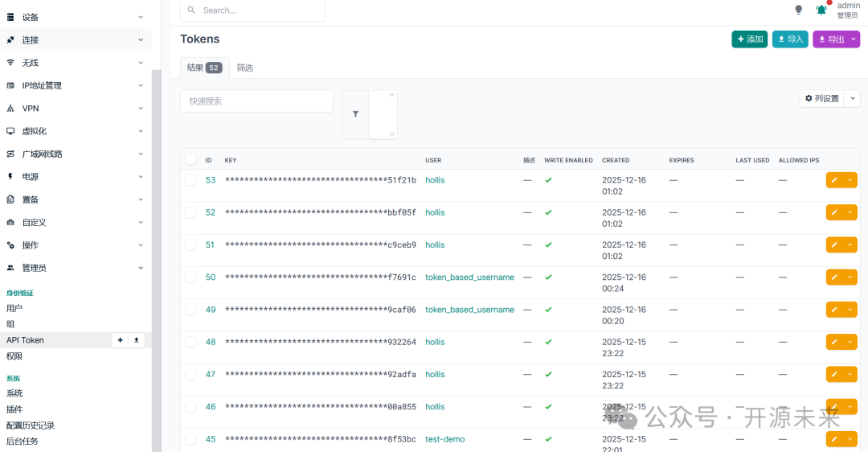Switch to the 结果 tab
Image resolution: width=868 pixels, height=452 pixels.
[204, 68]
